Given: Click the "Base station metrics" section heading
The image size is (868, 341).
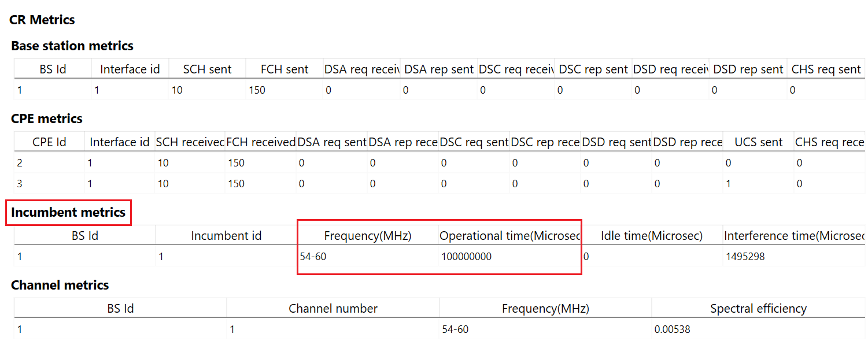Looking at the screenshot, I should [x=72, y=46].
